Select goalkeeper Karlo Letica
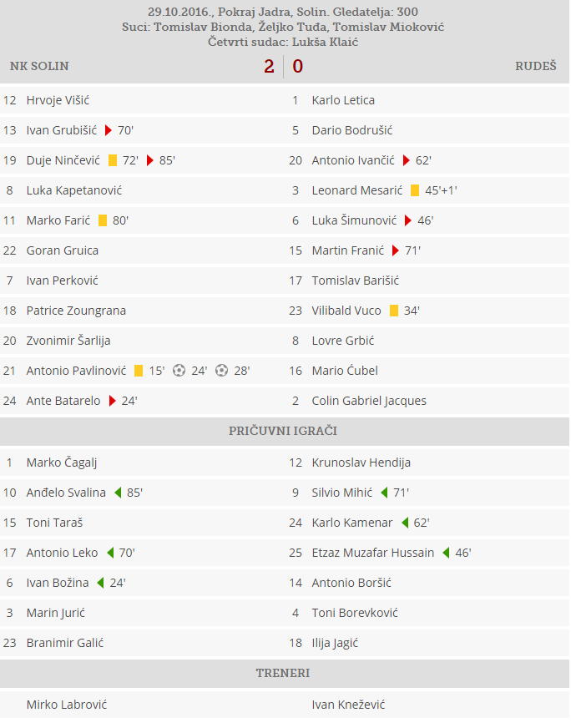The height and width of the screenshot is (728, 571). pos(343,100)
